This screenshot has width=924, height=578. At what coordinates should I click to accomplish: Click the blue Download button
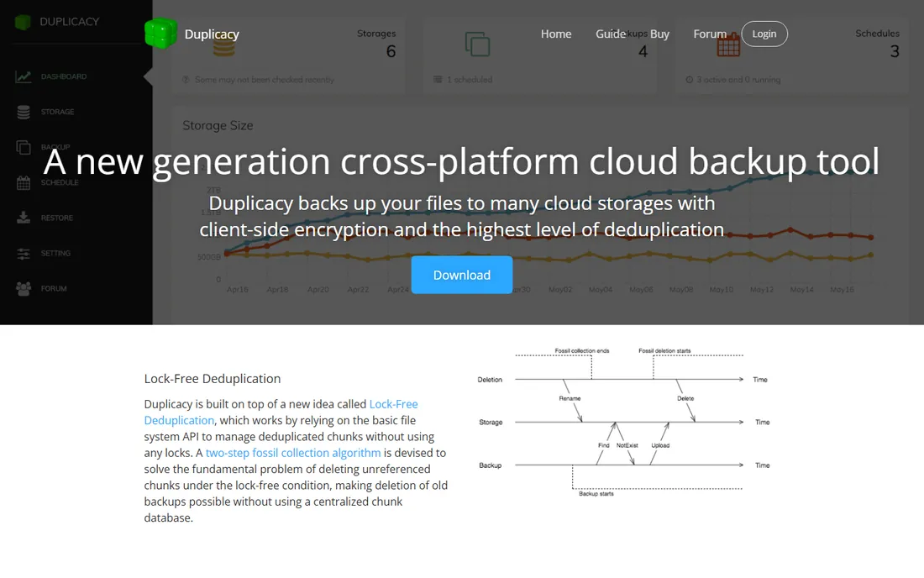[462, 275]
